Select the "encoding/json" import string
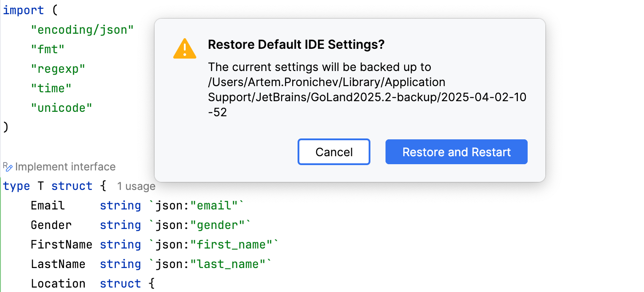 82,29
